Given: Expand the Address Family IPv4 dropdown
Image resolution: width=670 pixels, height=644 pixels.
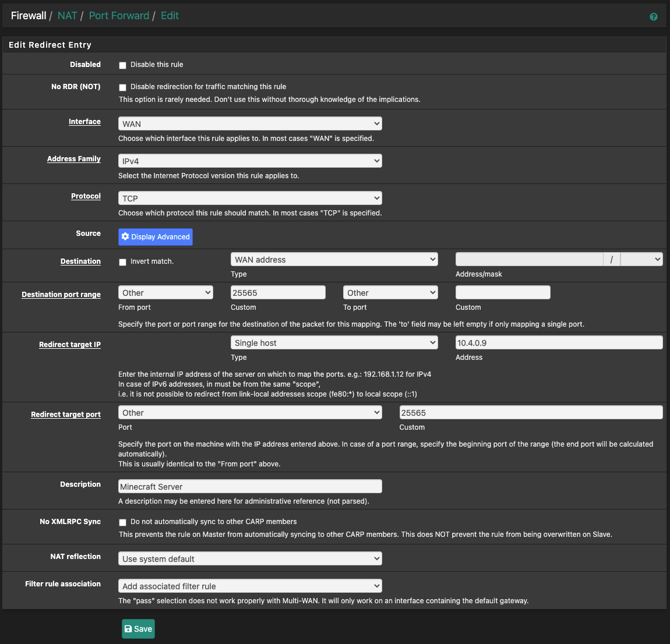Looking at the screenshot, I should point(250,161).
